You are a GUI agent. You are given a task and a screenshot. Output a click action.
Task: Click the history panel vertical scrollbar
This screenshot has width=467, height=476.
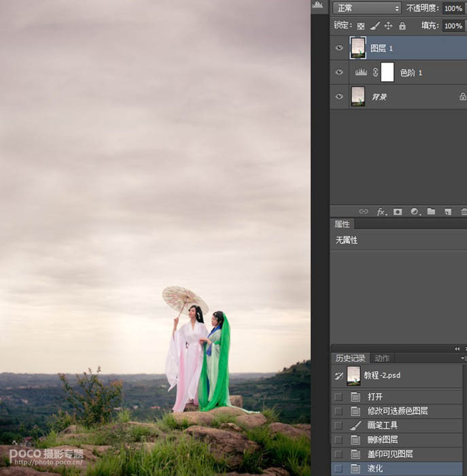tap(465, 420)
